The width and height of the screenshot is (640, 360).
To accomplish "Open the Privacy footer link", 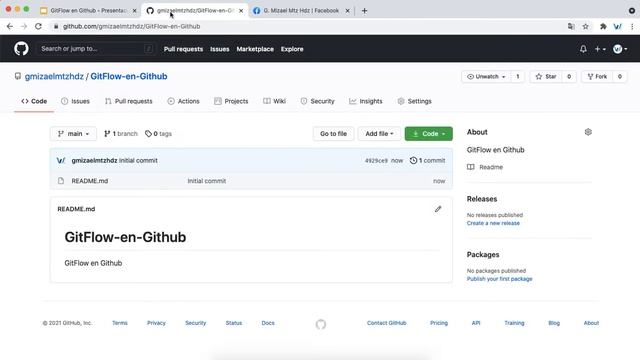I will [x=156, y=323].
